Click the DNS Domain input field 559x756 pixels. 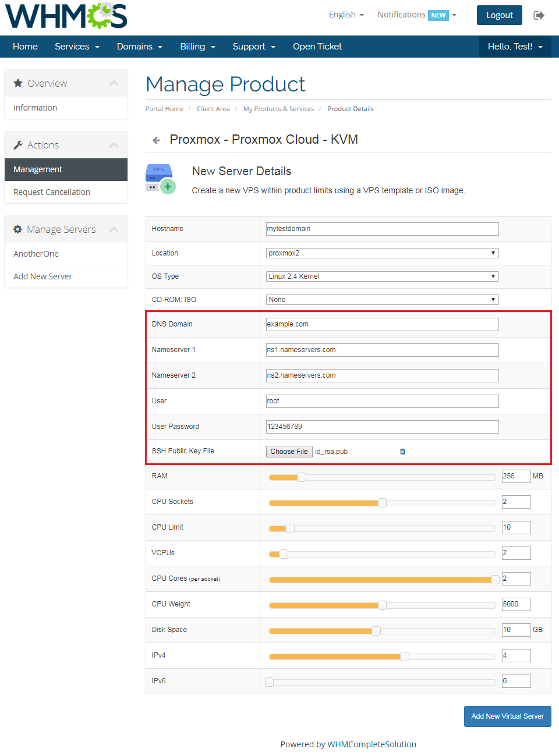point(382,324)
